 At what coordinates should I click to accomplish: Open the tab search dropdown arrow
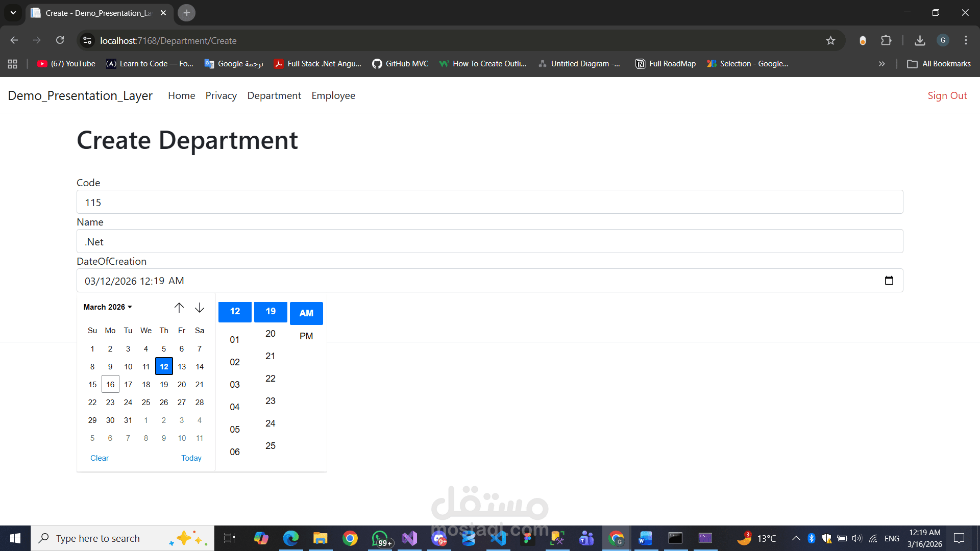pyautogui.click(x=13, y=13)
